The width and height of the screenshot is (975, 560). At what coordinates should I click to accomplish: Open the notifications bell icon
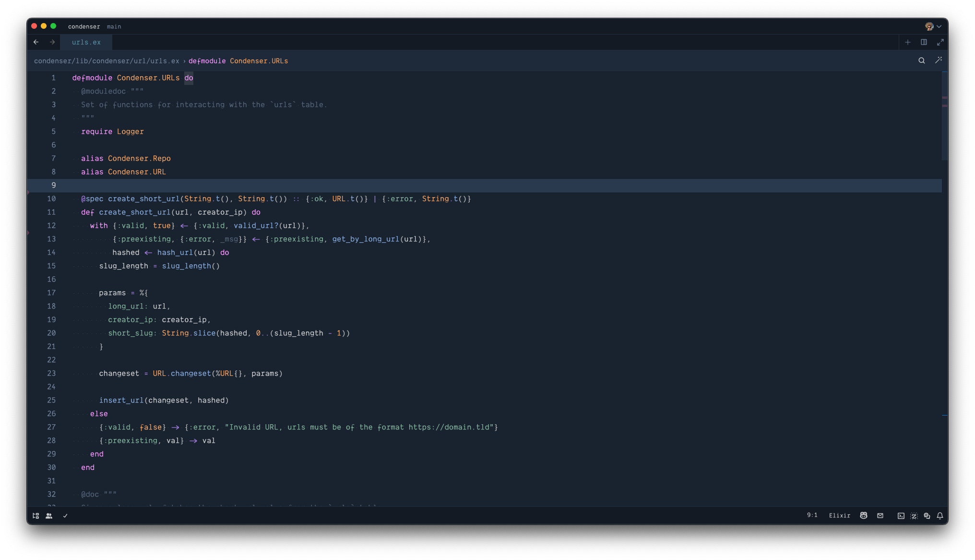[939, 516]
